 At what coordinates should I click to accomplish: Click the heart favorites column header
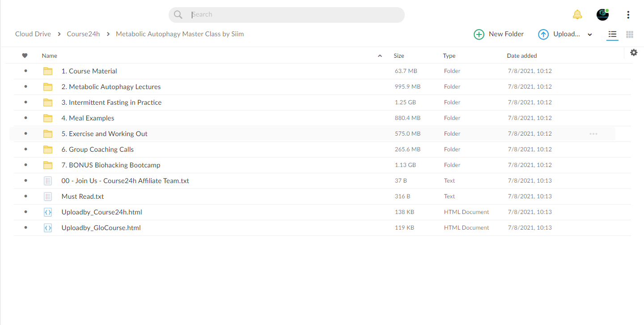(25, 56)
